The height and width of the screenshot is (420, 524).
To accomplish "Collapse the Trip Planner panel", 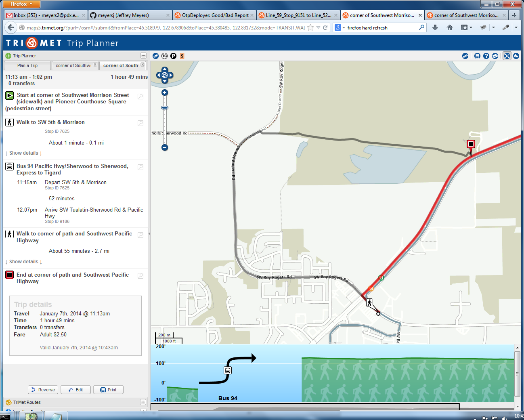I will 143,56.
